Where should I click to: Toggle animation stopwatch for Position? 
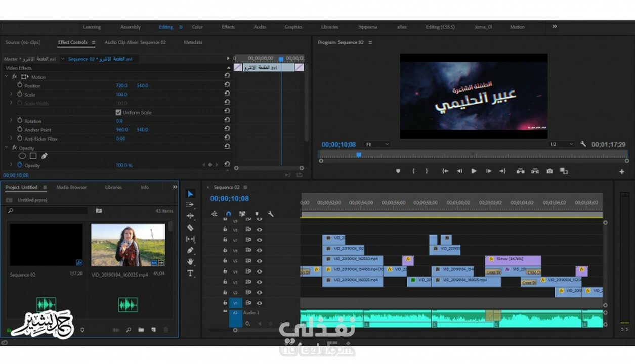[20, 85]
